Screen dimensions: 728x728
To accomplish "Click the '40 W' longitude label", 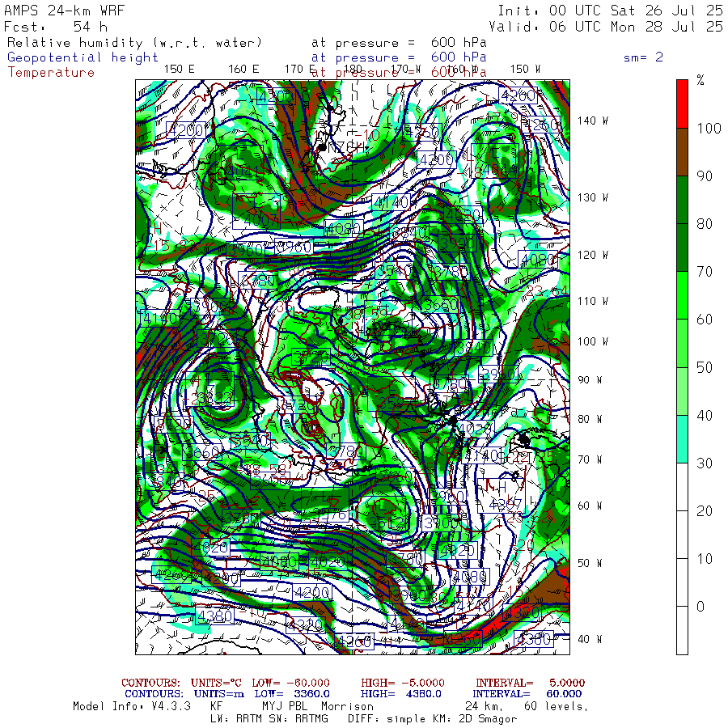I will point(590,639).
